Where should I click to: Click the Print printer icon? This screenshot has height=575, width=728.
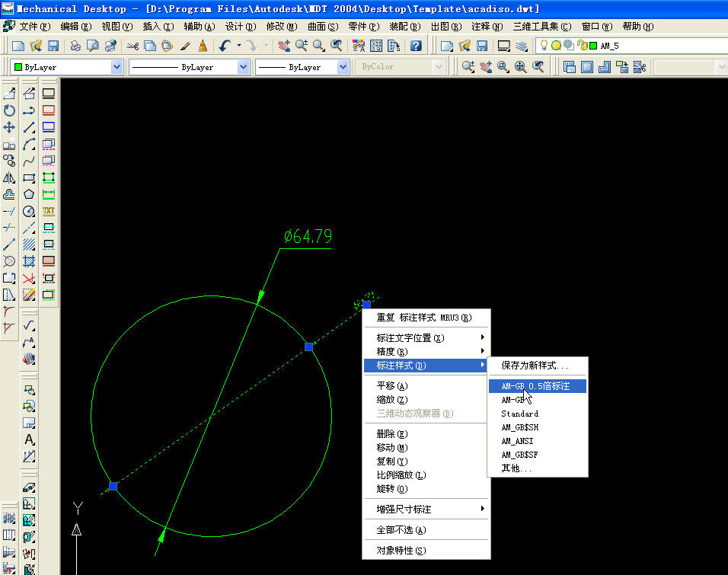click(x=75, y=46)
